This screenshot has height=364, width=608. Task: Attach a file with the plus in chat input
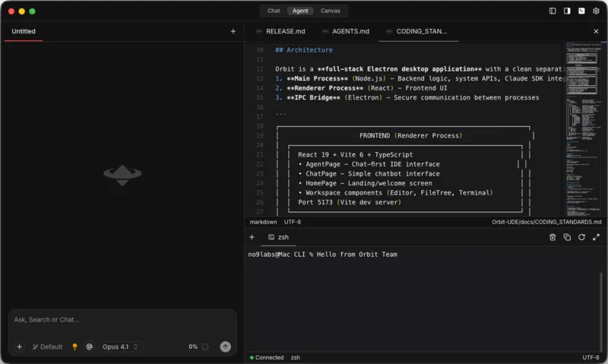coord(20,347)
